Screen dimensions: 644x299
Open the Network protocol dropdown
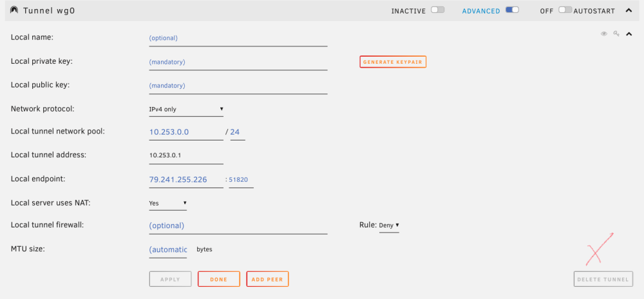pyautogui.click(x=186, y=110)
